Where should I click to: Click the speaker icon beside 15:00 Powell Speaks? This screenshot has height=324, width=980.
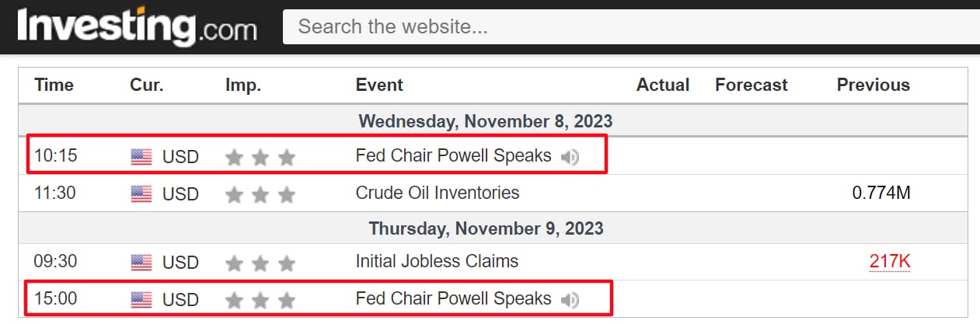pos(570,299)
